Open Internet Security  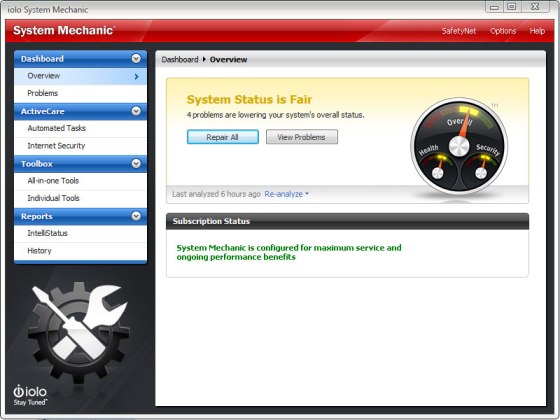(x=80, y=146)
